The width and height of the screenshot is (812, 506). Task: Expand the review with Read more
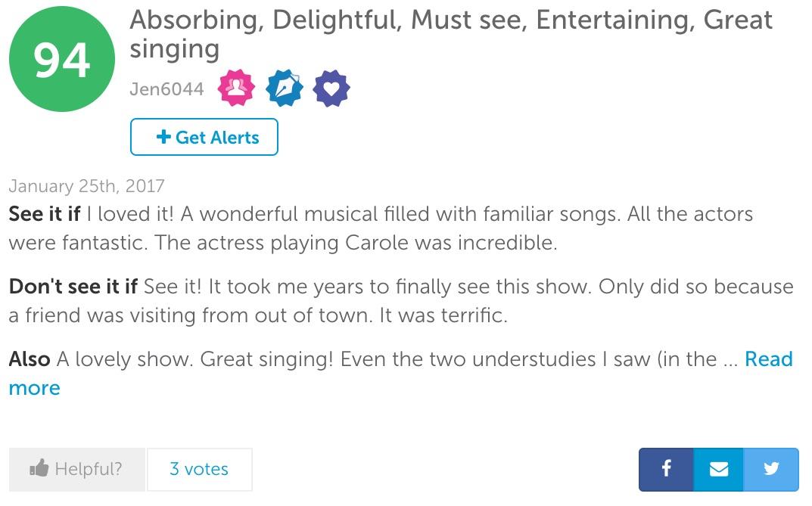pyautogui.click(x=768, y=359)
